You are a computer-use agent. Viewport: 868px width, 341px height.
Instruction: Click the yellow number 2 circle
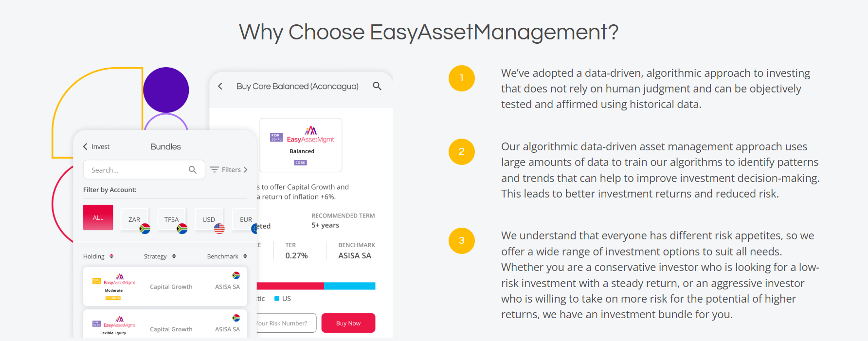click(x=461, y=152)
